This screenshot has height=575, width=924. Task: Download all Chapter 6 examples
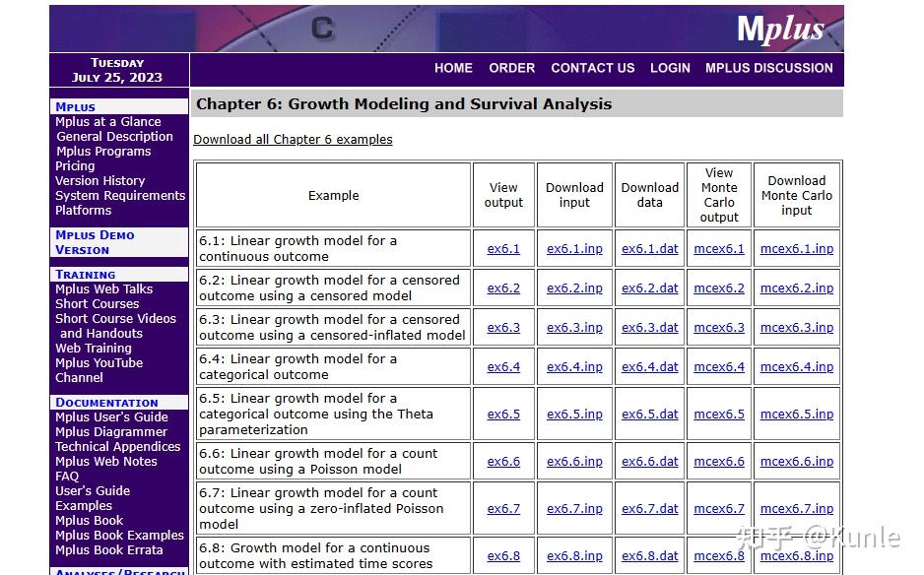(x=293, y=139)
